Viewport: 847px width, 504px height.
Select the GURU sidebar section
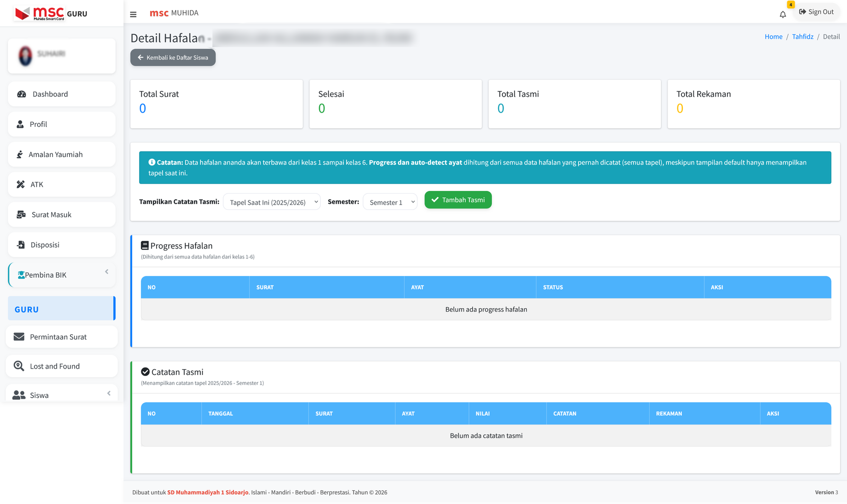click(x=61, y=309)
